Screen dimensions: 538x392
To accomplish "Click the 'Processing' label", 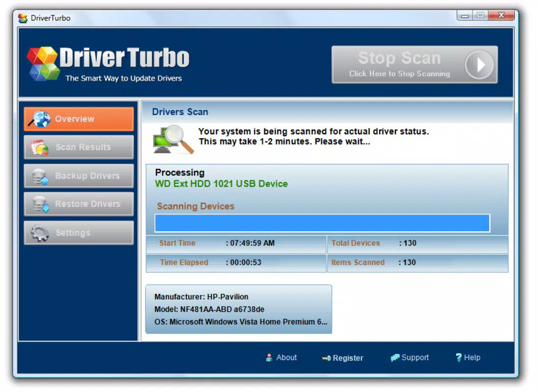I will [x=180, y=172].
